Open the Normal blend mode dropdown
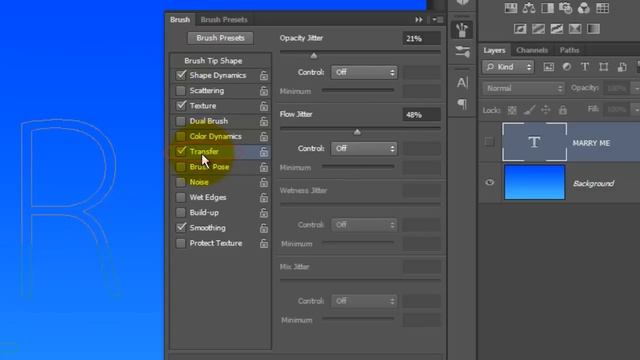This screenshot has width=640, height=360. tap(524, 88)
